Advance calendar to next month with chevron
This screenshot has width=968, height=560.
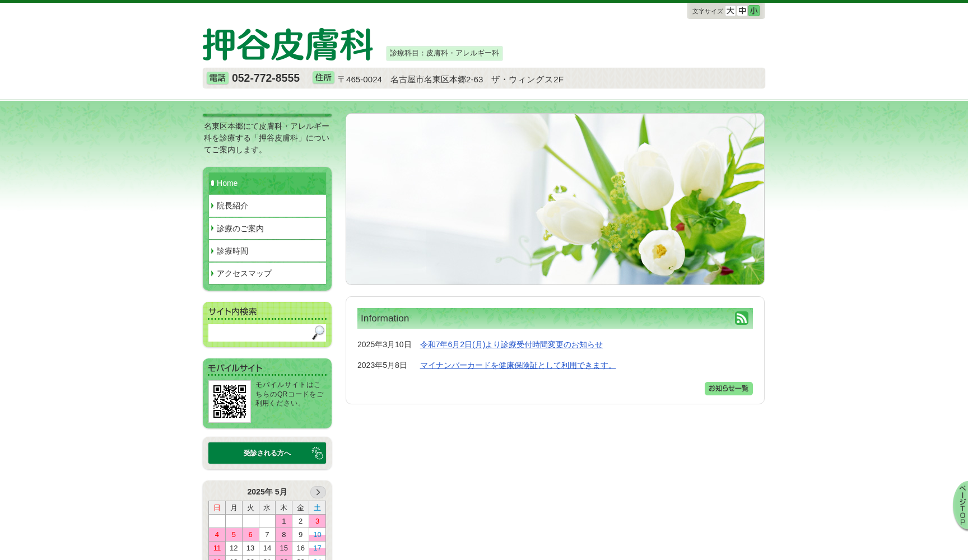pos(318,492)
